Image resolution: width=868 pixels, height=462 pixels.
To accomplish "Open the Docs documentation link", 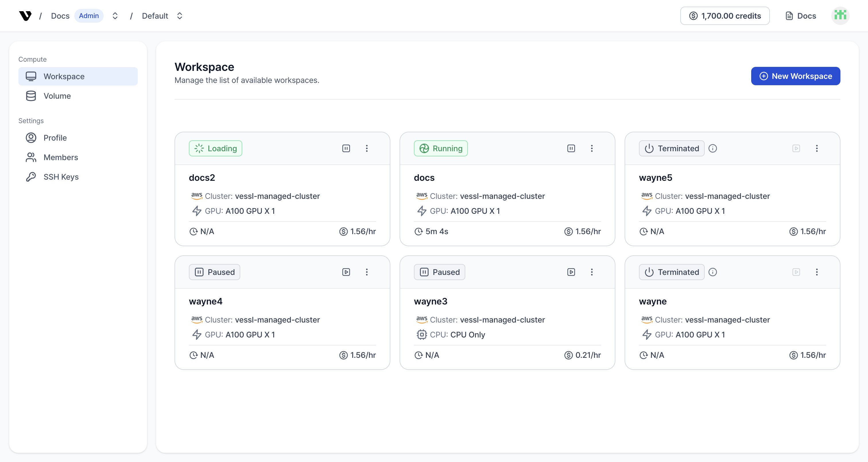I will pos(801,15).
